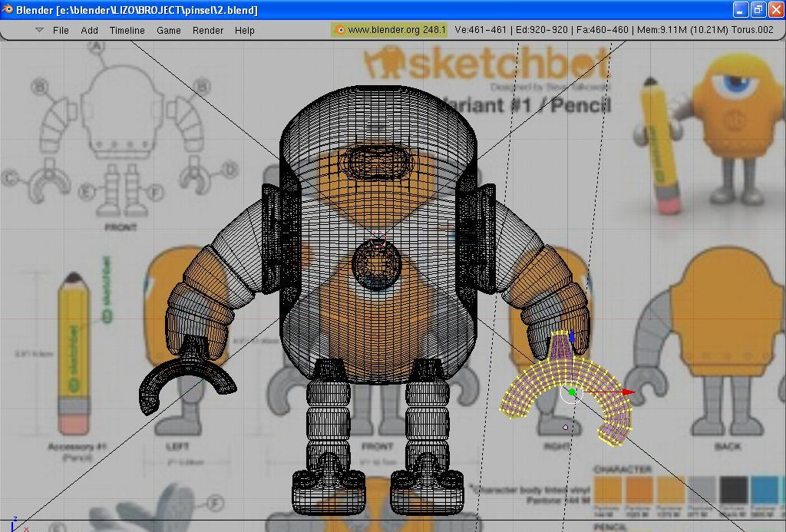Click the Blender logo in the title bar
This screenshot has height=532, width=786.
click(7, 9)
